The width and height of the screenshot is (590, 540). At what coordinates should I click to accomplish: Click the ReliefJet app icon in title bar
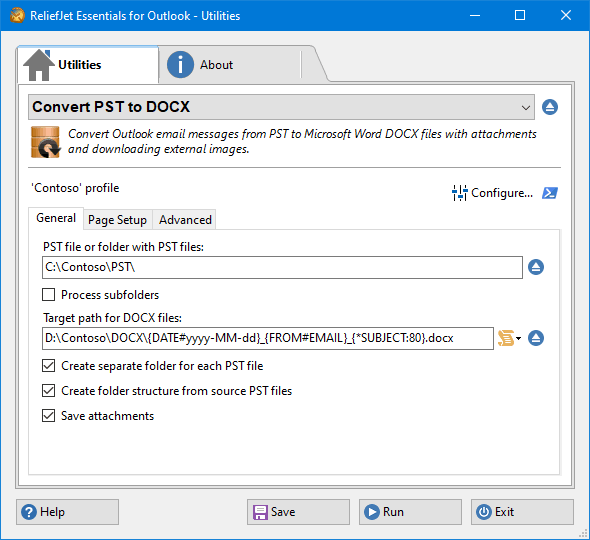pyautogui.click(x=17, y=15)
